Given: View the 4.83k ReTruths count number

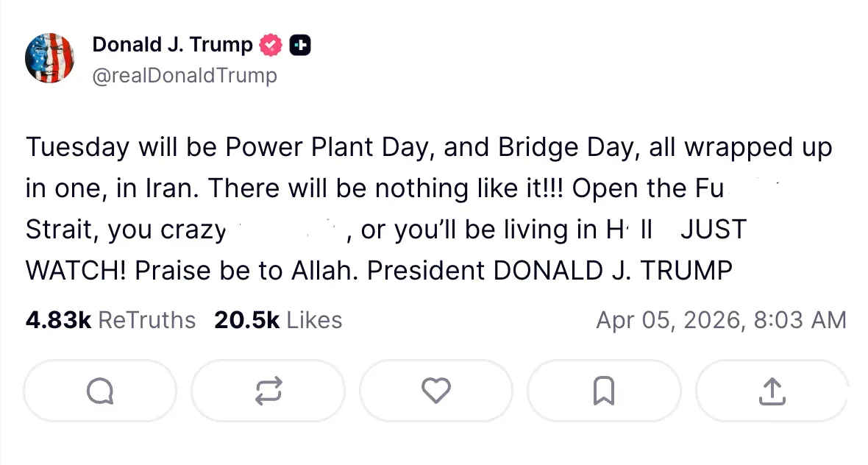Looking at the screenshot, I should pyautogui.click(x=58, y=320).
